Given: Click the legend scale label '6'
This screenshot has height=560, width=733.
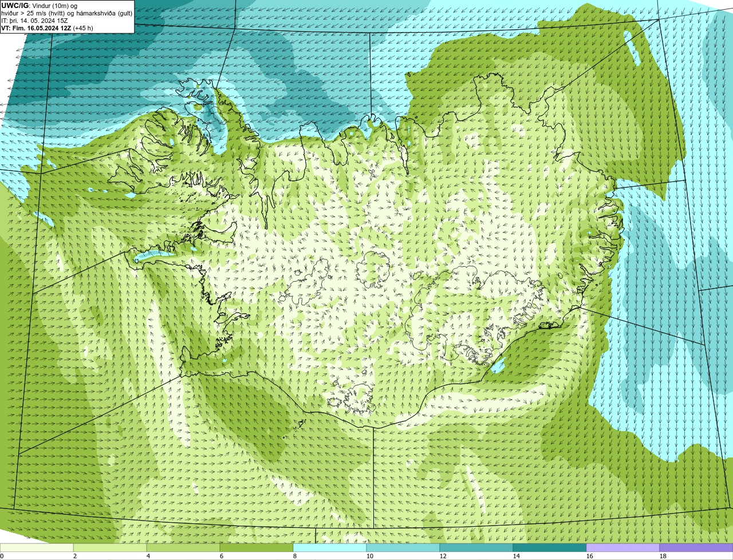Looking at the screenshot, I should 222,556.
